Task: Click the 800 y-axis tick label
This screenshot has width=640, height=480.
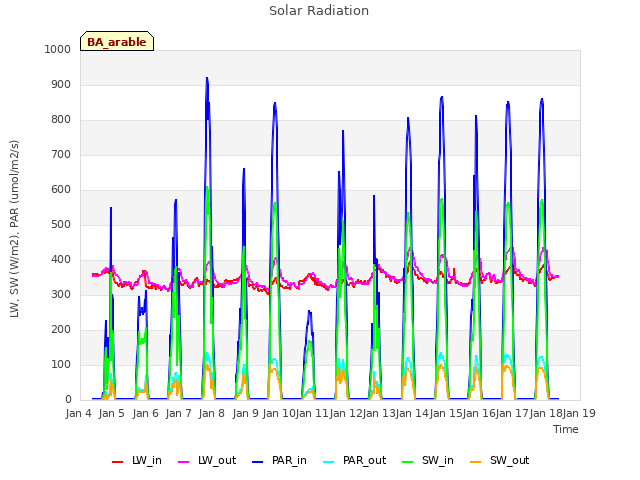Action: tap(61, 120)
